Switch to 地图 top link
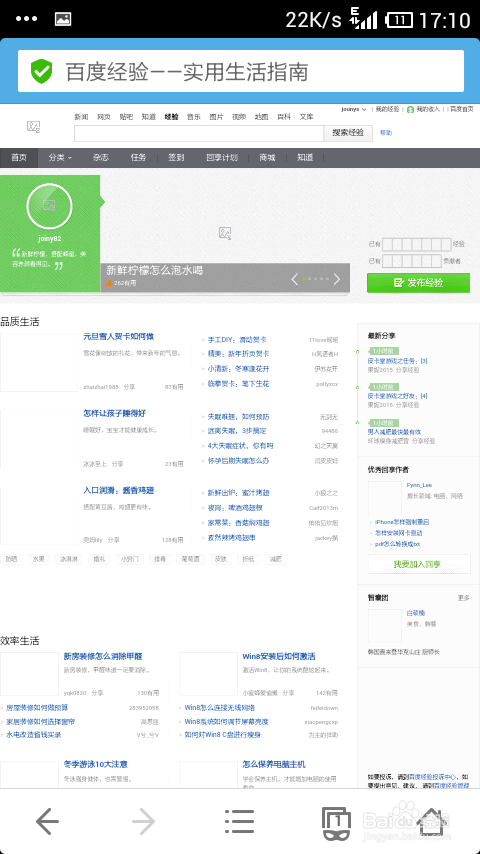 (x=262, y=117)
